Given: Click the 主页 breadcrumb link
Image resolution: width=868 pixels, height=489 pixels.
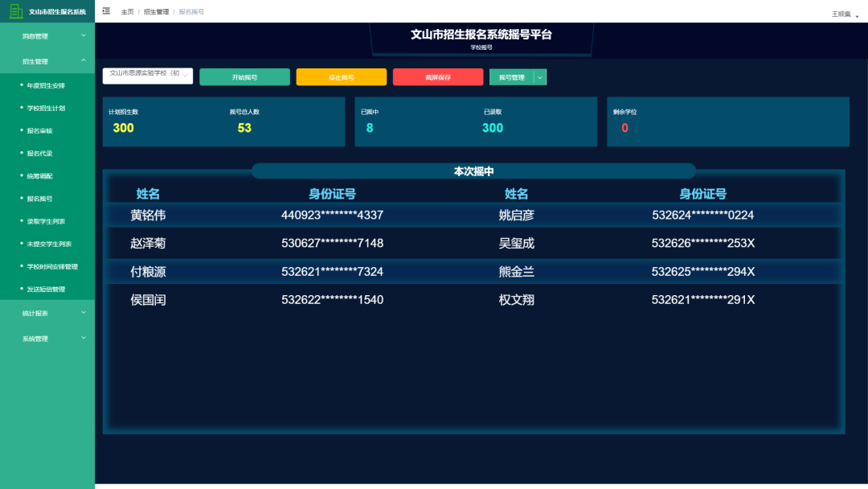Looking at the screenshot, I should click(x=127, y=12).
